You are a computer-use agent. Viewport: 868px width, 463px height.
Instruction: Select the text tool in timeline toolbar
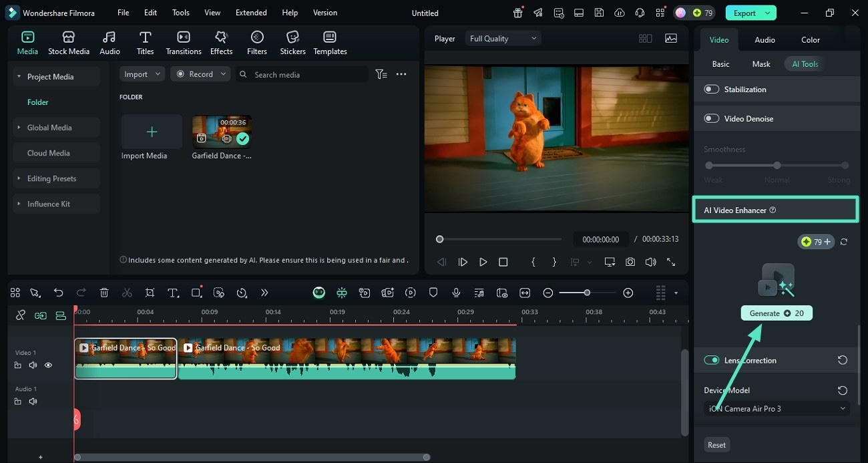[173, 293]
